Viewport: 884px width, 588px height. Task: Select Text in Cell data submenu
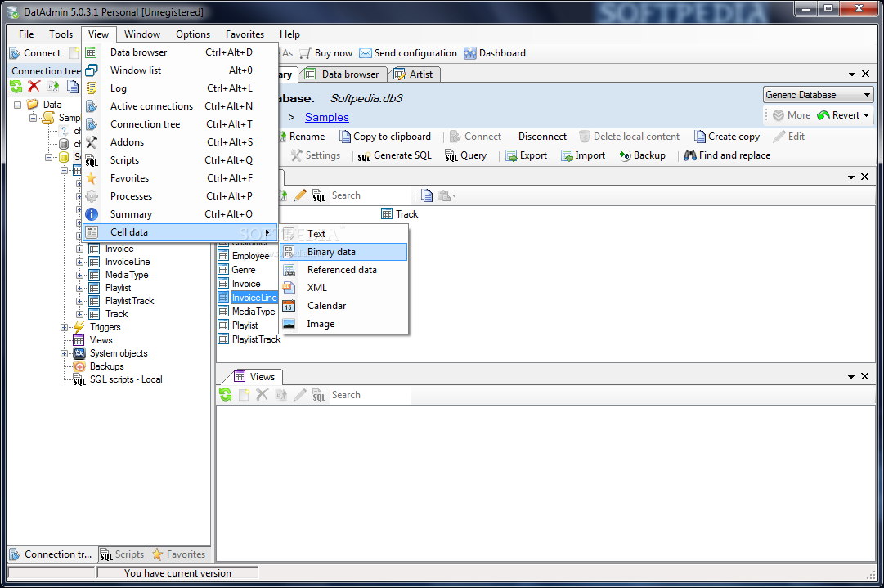(344, 234)
